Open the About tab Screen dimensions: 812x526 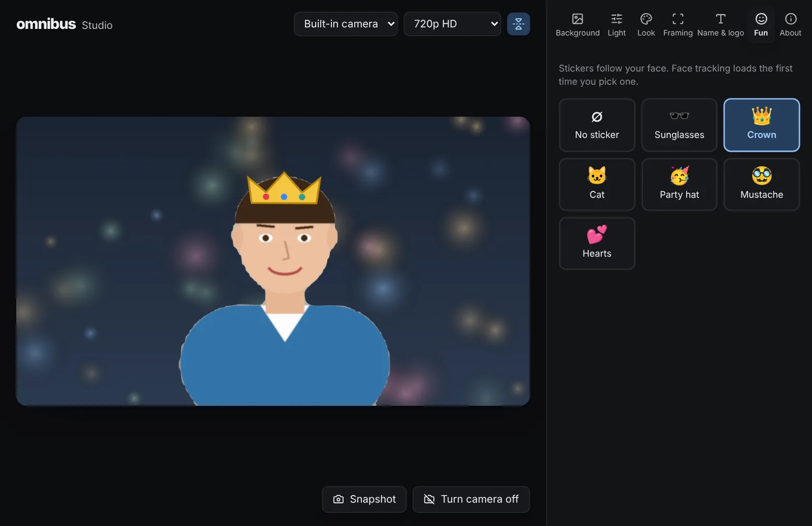790,25
